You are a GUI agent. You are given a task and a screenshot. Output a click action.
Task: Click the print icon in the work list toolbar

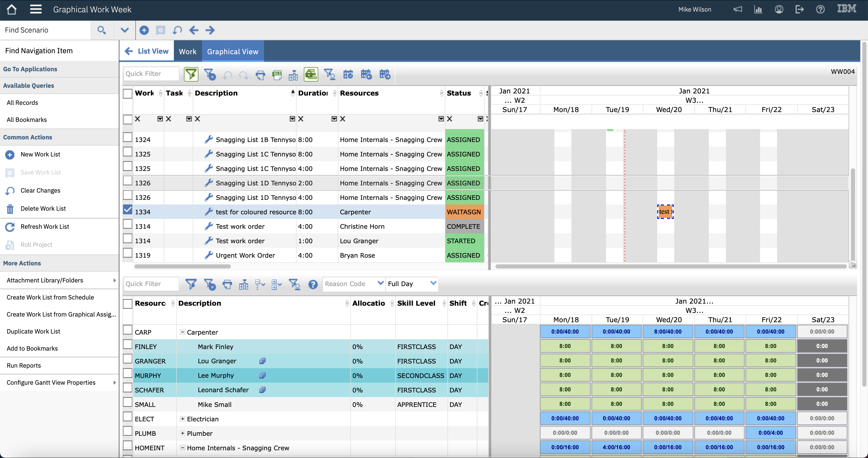point(260,75)
